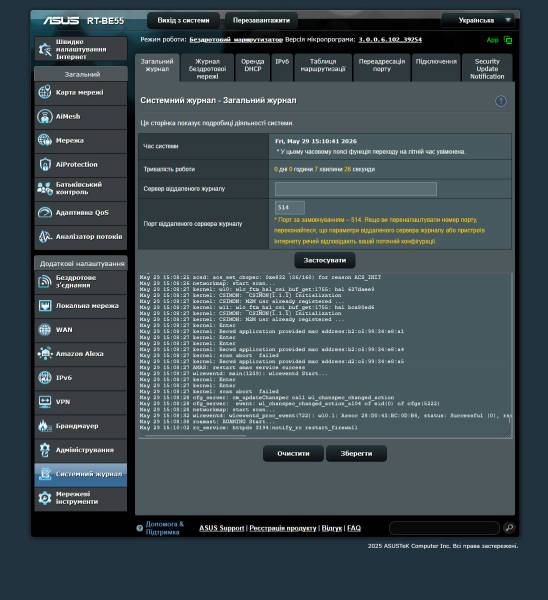Click the green App QR icon
The image size is (548, 600).
tap(508, 40)
